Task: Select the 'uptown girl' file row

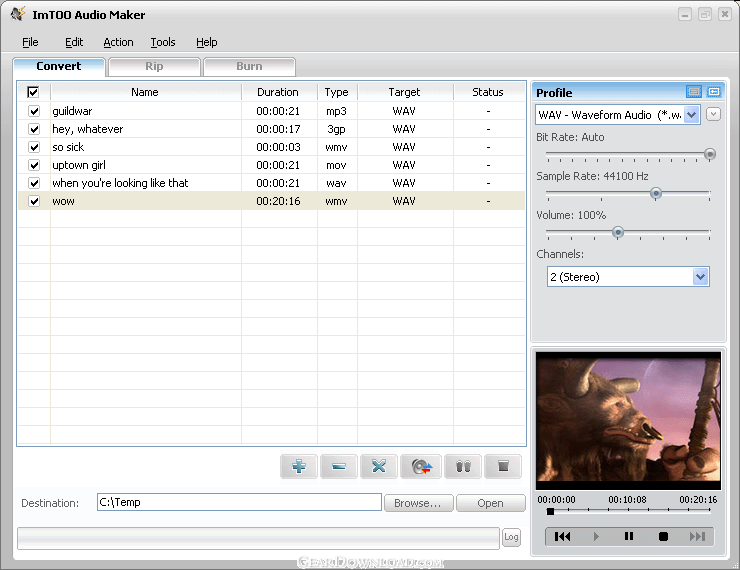Action: [x=271, y=165]
